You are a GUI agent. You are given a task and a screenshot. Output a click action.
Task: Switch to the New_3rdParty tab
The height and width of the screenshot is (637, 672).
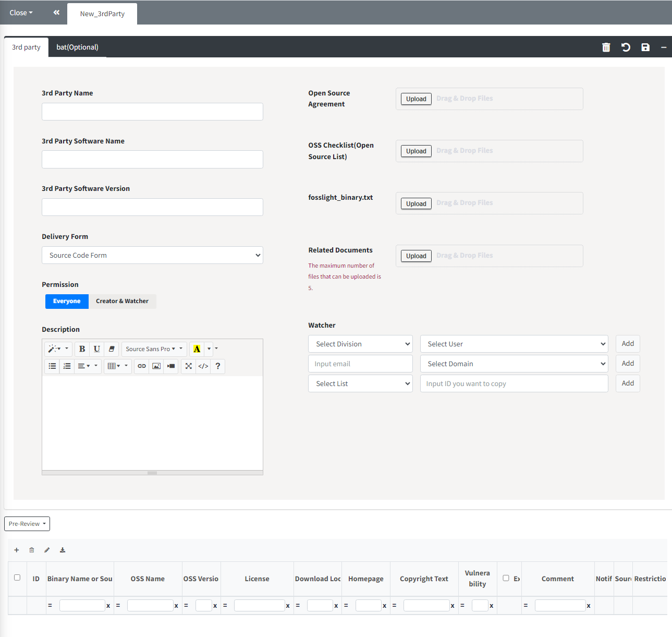[102, 14]
